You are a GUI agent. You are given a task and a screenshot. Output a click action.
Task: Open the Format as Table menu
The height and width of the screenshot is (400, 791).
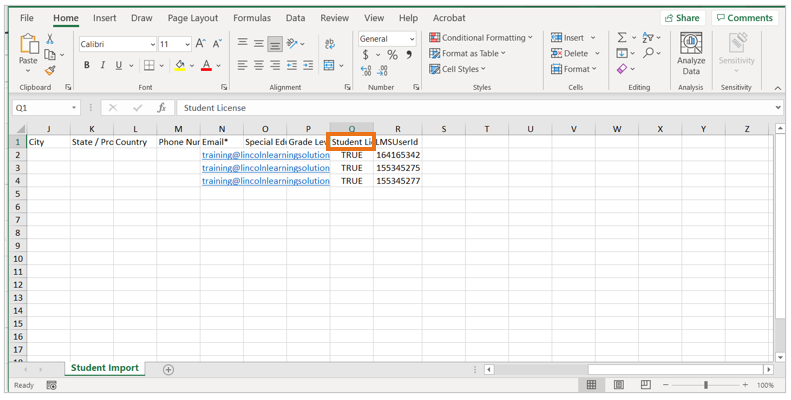click(x=467, y=53)
